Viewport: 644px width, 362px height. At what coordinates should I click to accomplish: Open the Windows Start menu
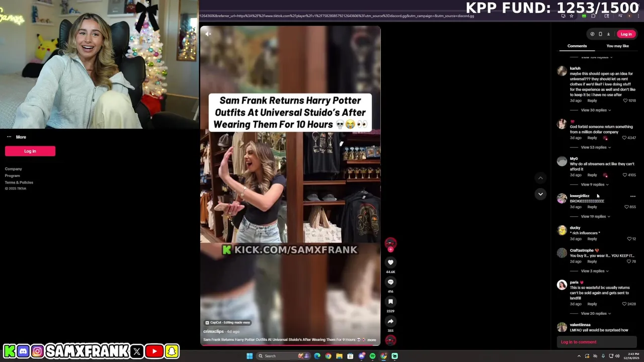click(250, 356)
